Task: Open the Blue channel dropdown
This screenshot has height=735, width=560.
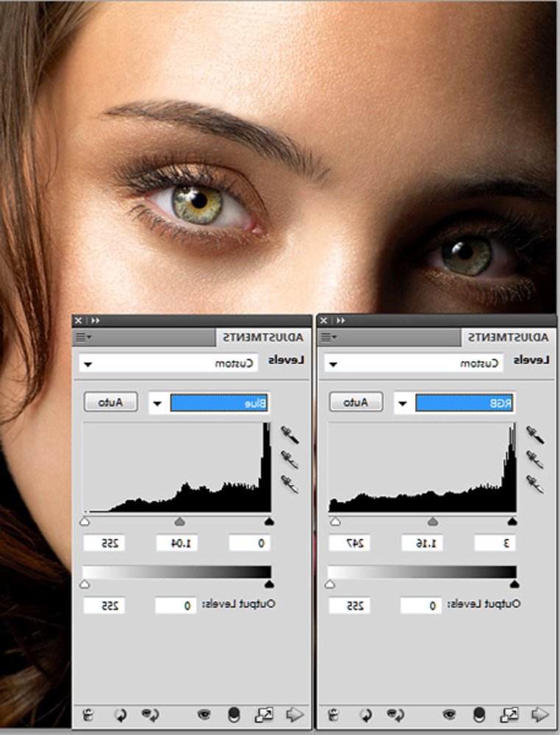Action: (x=209, y=403)
